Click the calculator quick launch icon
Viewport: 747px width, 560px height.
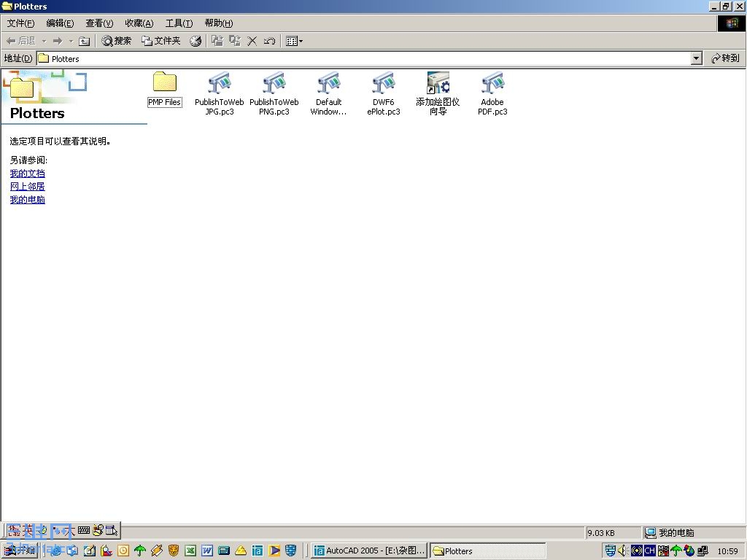coord(224,551)
